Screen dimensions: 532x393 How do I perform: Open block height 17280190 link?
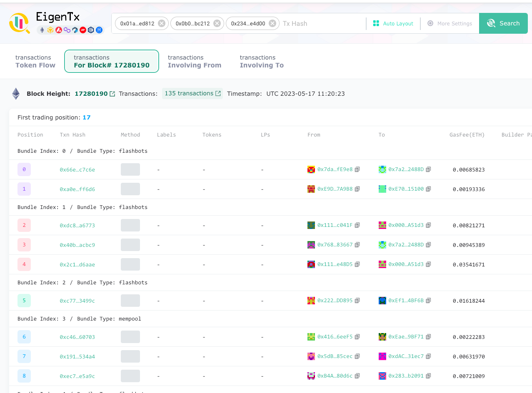click(x=91, y=94)
